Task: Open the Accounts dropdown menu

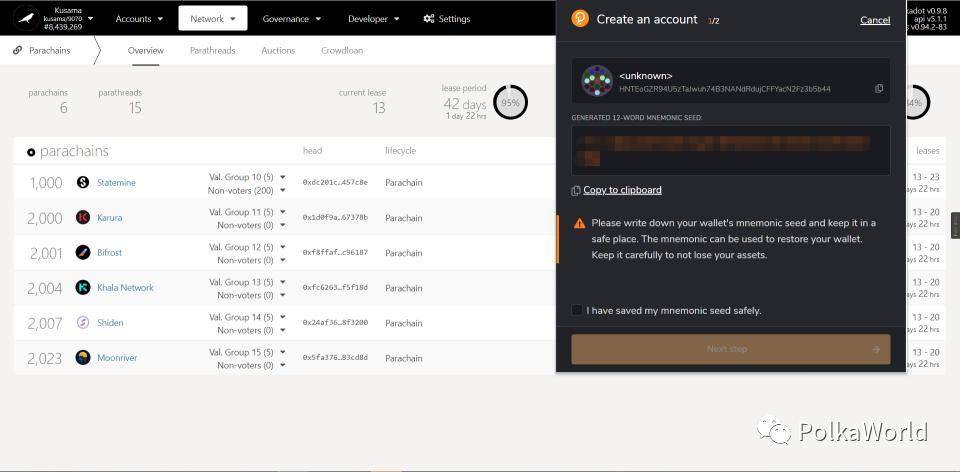Action: (140, 18)
